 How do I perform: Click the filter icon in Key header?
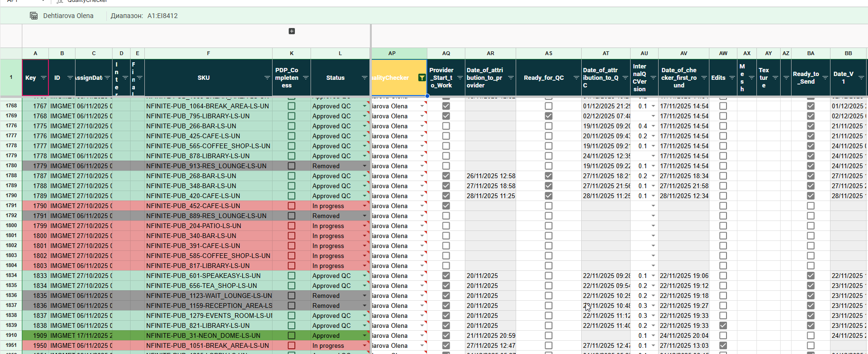pos(43,78)
